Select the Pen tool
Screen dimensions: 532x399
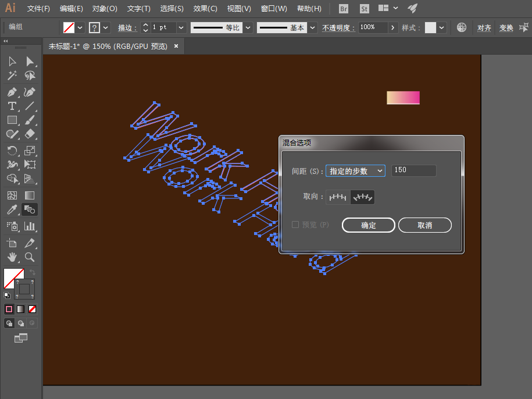coord(12,92)
